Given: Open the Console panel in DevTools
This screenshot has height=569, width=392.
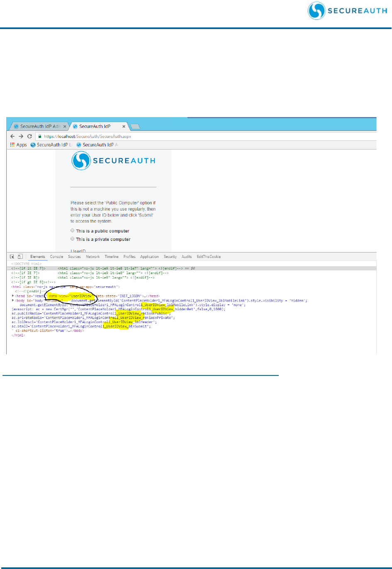Looking at the screenshot, I should point(57,257).
